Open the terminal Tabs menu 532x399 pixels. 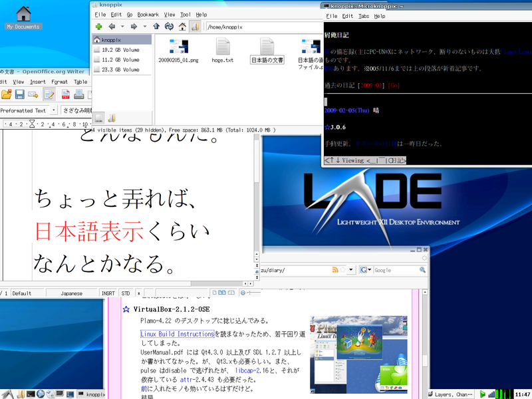(364, 16)
